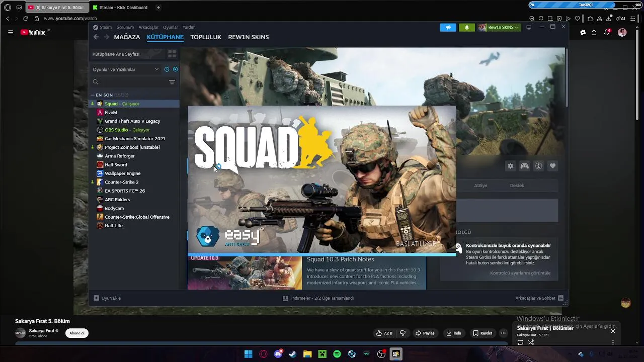Screen dimensions: 644x362
Task: Toggle ready-to-play filter icon
Action: tap(176, 69)
